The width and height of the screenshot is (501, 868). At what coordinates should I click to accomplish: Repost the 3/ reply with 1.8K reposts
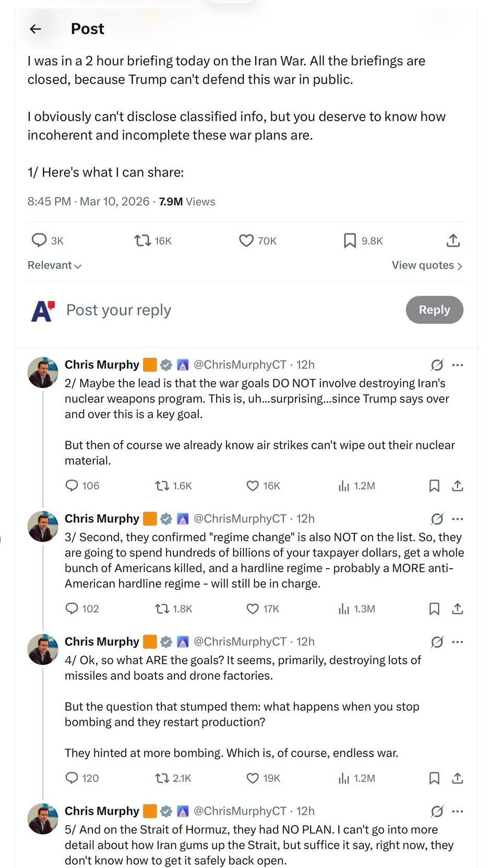pos(162,609)
